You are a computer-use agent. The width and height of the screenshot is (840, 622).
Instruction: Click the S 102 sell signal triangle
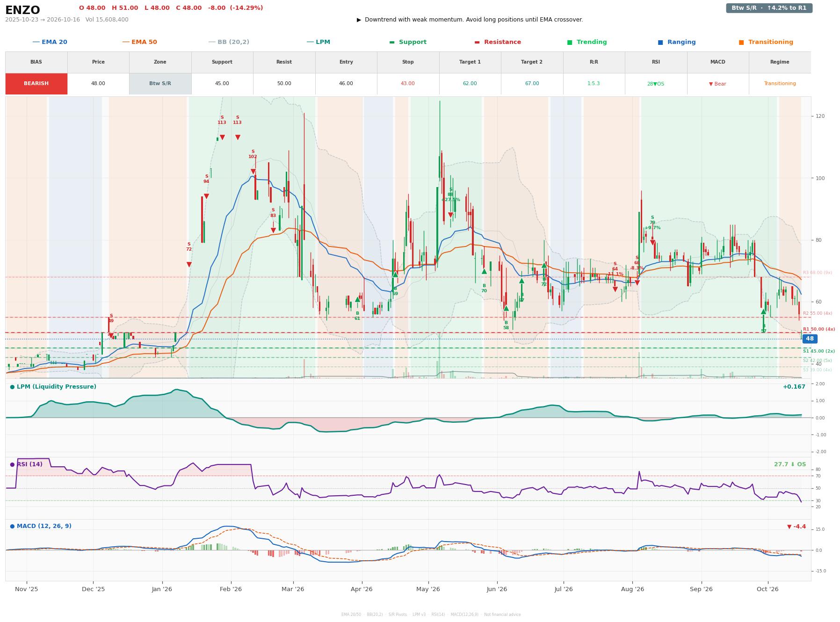pos(253,172)
